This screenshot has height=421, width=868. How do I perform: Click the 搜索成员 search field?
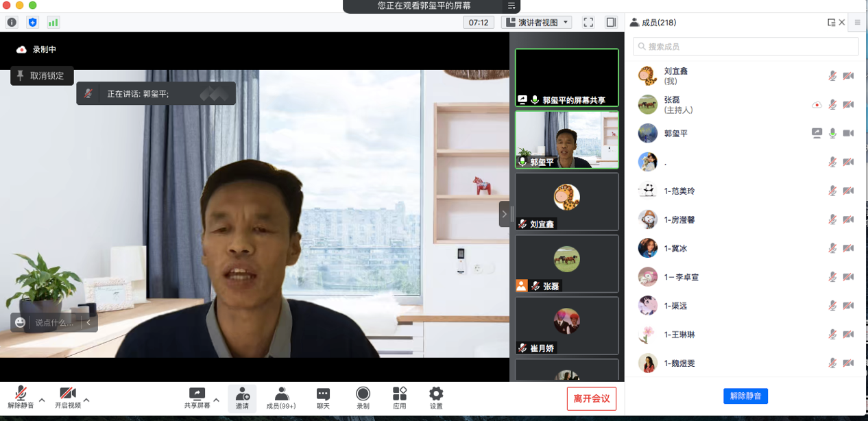pyautogui.click(x=745, y=47)
